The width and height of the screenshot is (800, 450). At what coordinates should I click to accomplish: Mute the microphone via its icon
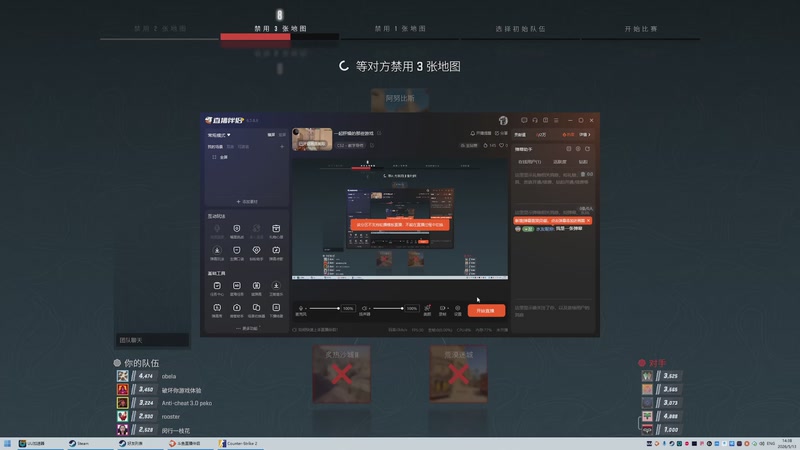301,308
